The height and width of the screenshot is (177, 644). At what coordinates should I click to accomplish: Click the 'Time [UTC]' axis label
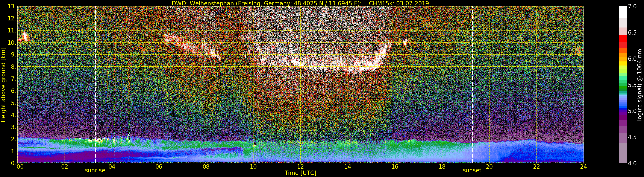(300, 173)
